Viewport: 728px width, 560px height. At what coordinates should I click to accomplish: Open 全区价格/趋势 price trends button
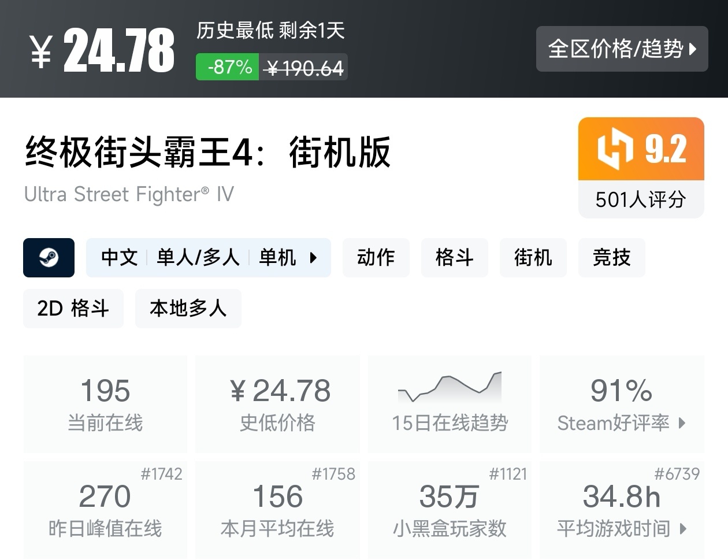pyautogui.click(x=622, y=49)
